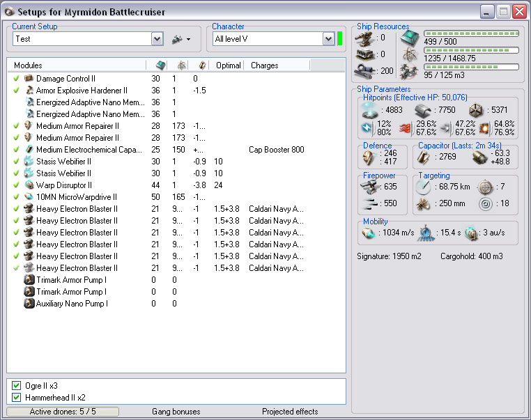
Task: Click the Warp Disruptor II module icon
Action: coord(29,185)
